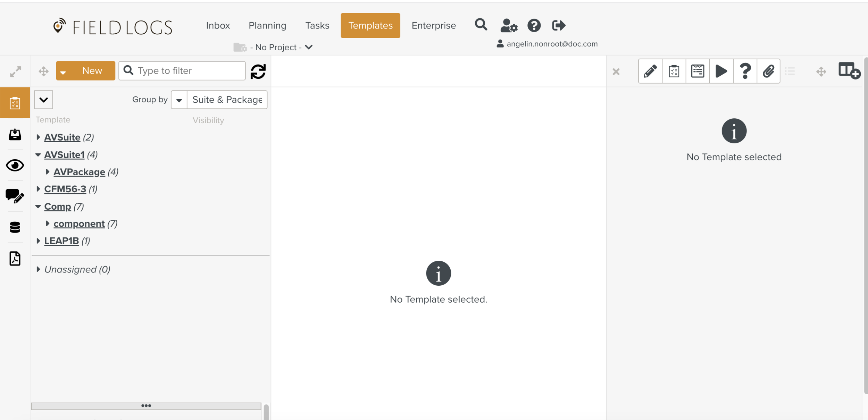Image resolution: width=868 pixels, height=420 pixels.
Task: Click the right-edge vertical scrollbar
Action: pyautogui.click(x=866, y=226)
